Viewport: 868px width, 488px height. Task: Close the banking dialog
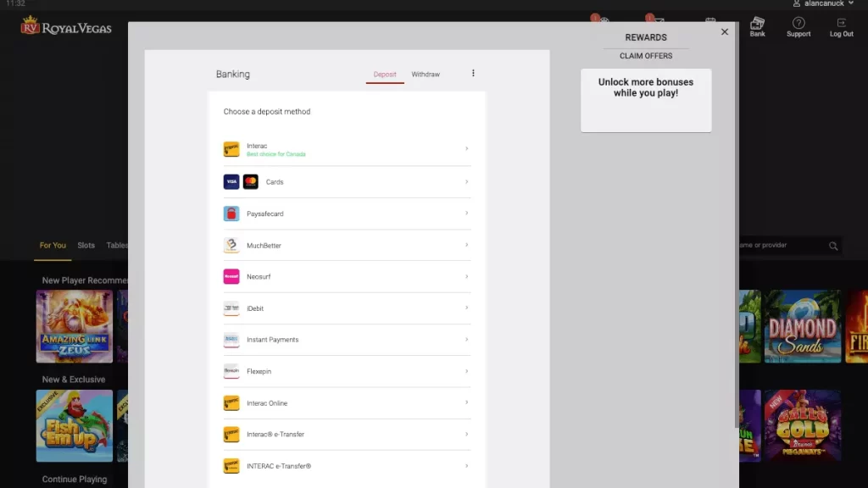coord(725,32)
